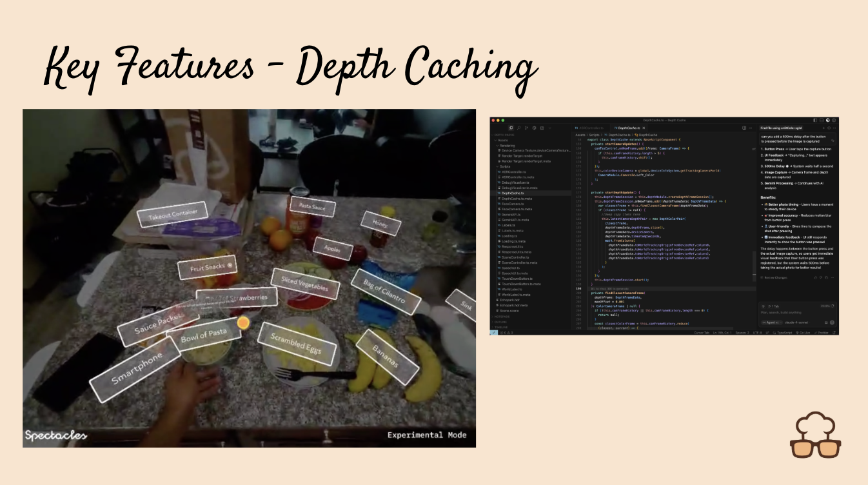This screenshot has height=485, width=868.
Task: Open chat panel more options ellipsis
Action: tap(834, 128)
